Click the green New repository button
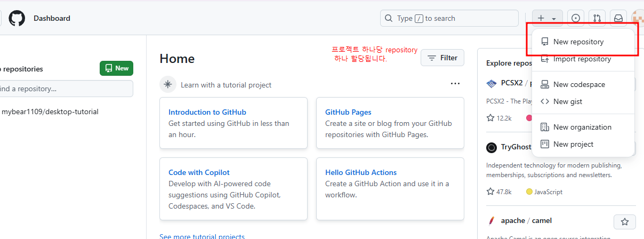Screen dimensions: 644x239 (116, 68)
